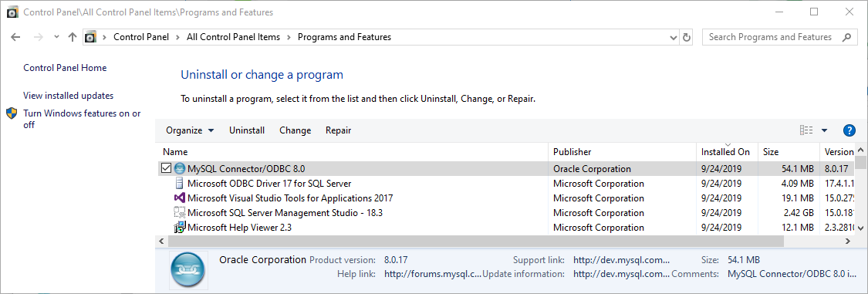
Task: Click the 8.0.17 version cell in list
Action: 836,168
